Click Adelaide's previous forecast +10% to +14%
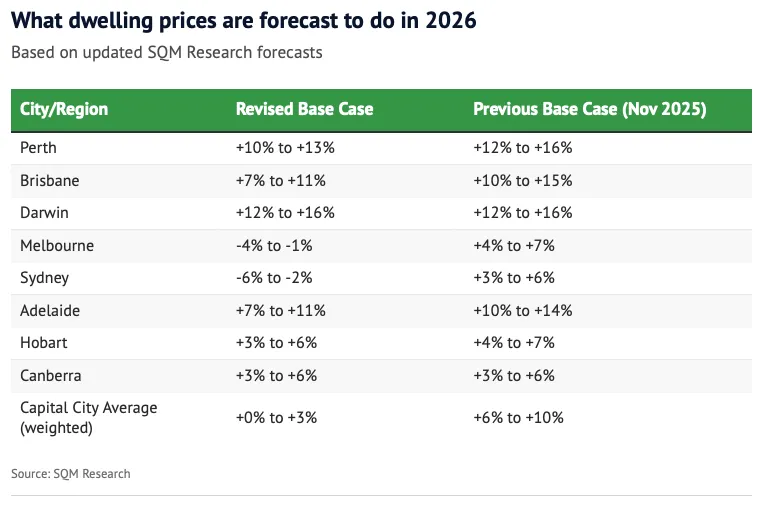Screen dimensions: 761x507 click(523, 310)
